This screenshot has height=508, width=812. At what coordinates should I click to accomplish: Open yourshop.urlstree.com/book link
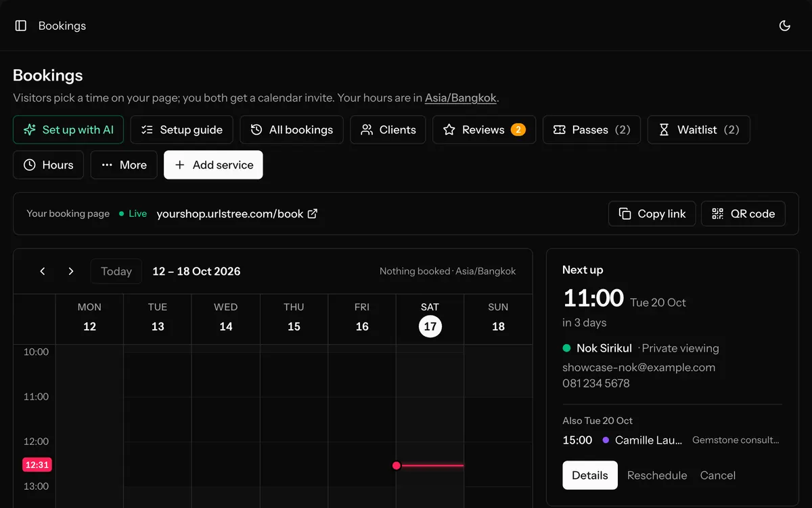(229, 213)
